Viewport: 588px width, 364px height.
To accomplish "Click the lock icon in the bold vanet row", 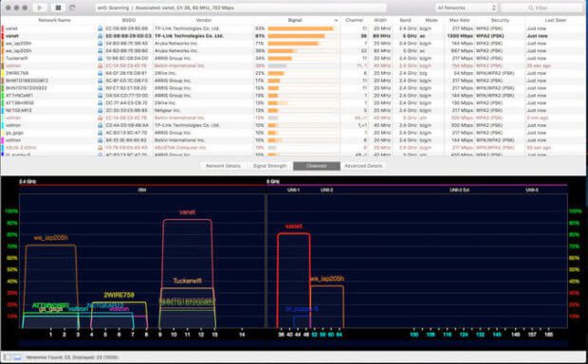I will coord(101,36).
